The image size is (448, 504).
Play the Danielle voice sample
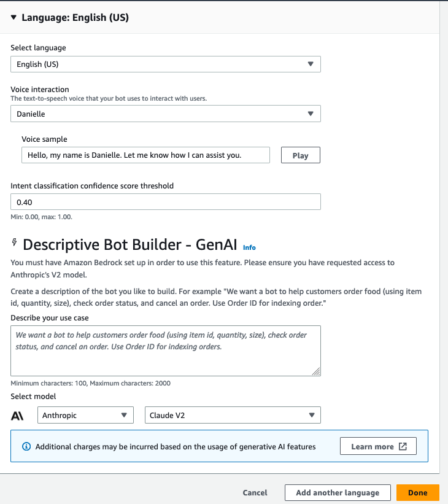[x=301, y=155]
